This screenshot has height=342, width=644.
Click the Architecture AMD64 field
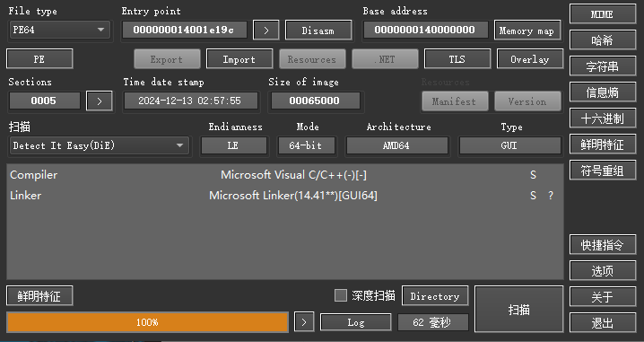pos(397,145)
